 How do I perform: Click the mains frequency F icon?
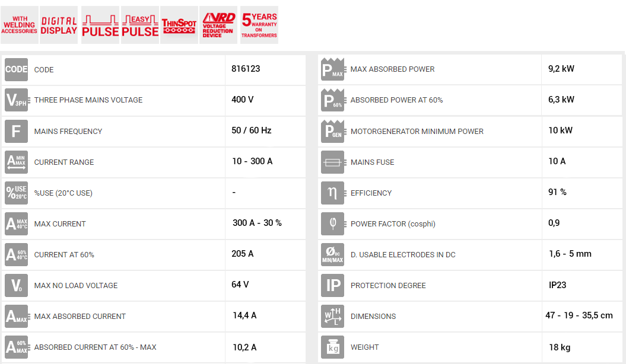[16, 131]
